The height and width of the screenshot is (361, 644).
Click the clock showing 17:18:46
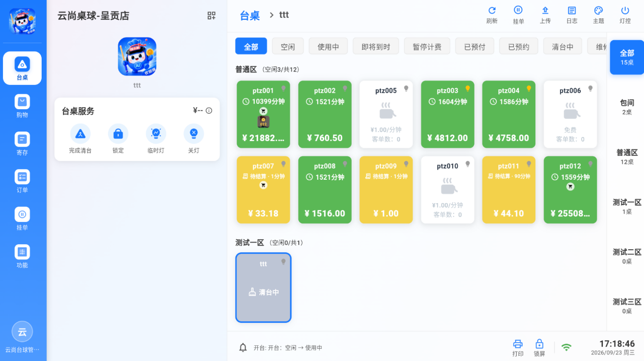[x=617, y=344]
